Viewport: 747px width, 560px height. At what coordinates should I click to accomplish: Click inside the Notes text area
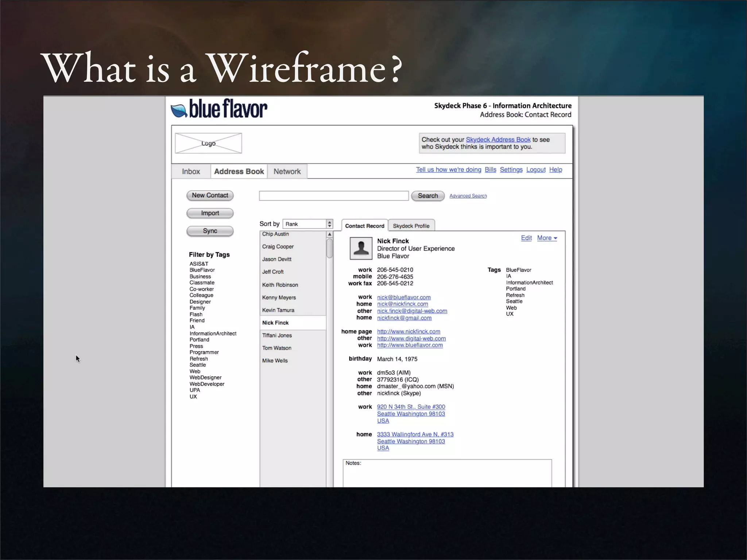(447, 473)
